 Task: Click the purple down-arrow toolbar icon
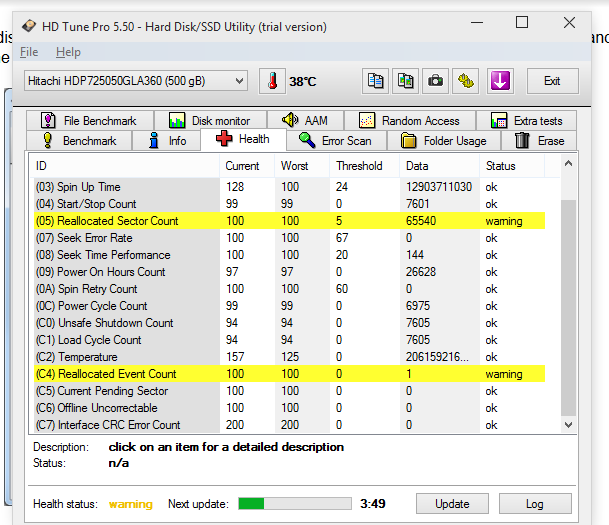(x=501, y=81)
